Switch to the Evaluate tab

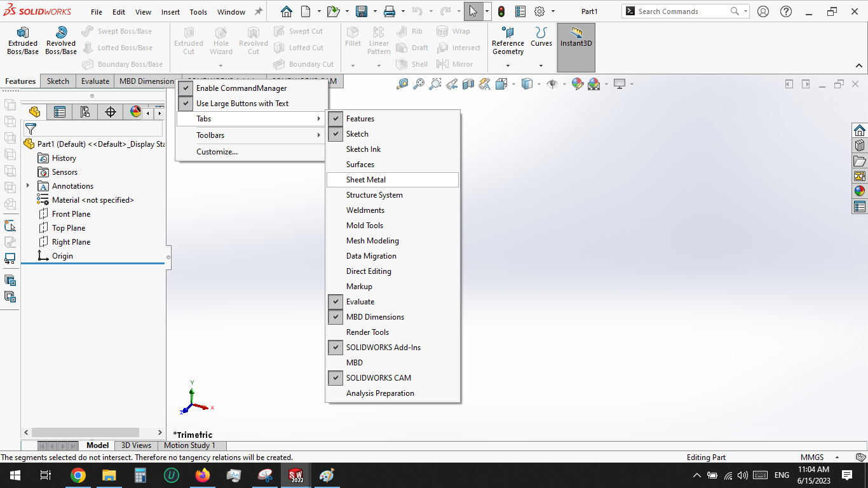tap(95, 81)
